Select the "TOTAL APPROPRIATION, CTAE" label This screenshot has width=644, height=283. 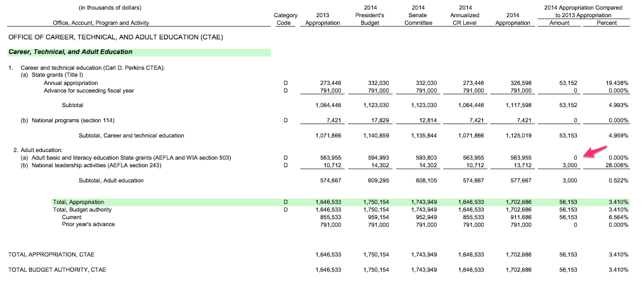51,255
